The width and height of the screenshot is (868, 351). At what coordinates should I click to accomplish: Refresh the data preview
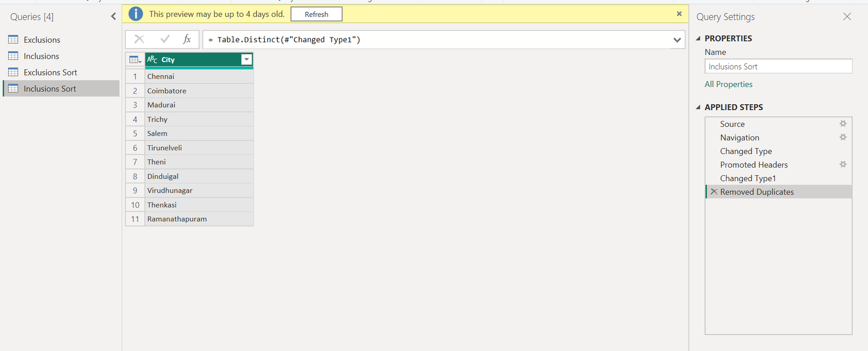(x=316, y=14)
